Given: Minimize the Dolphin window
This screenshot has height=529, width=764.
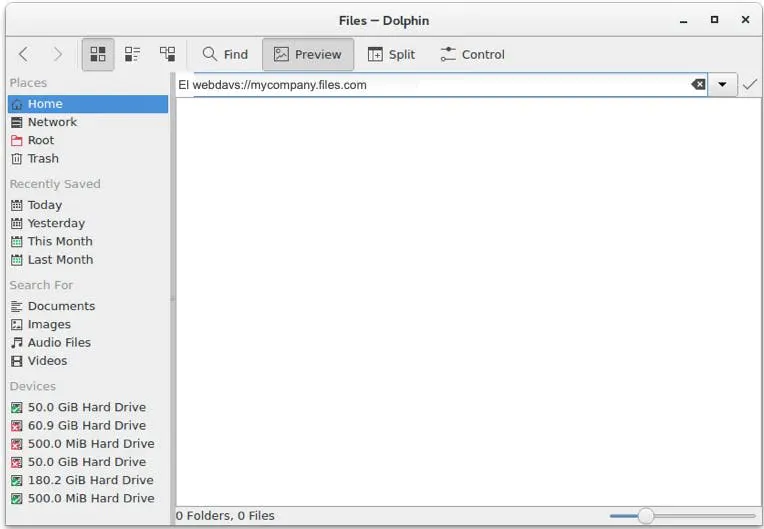Looking at the screenshot, I should click(684, 20).
